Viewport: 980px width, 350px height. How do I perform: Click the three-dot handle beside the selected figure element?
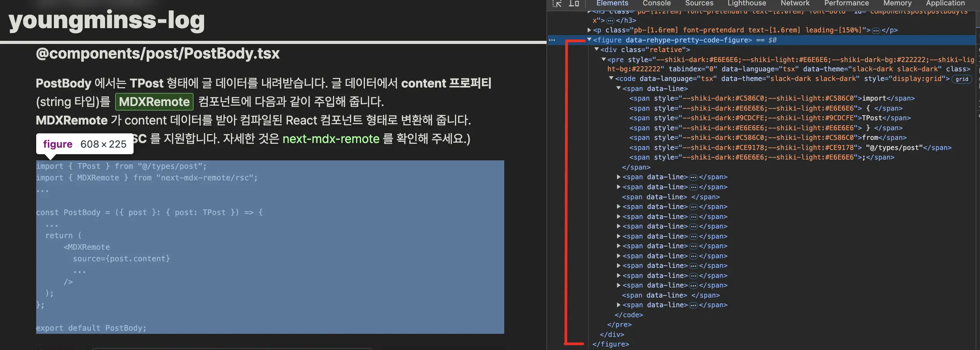(x=552, y=40)
